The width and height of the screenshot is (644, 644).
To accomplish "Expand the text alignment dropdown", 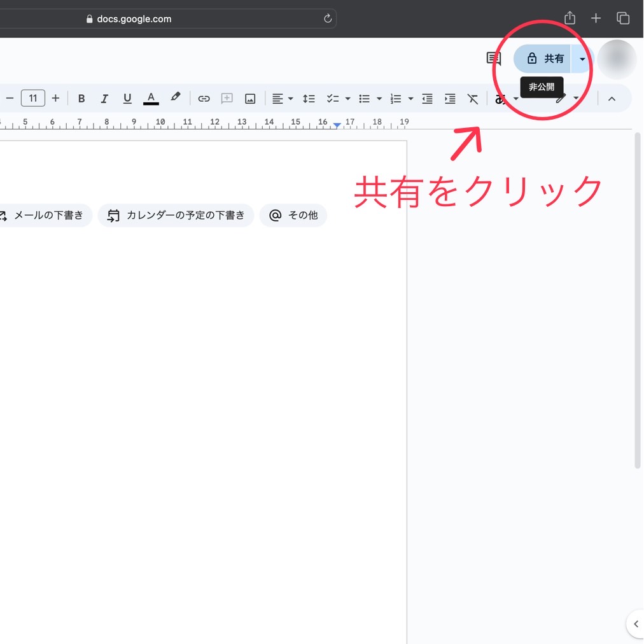I will click(290, 99).
